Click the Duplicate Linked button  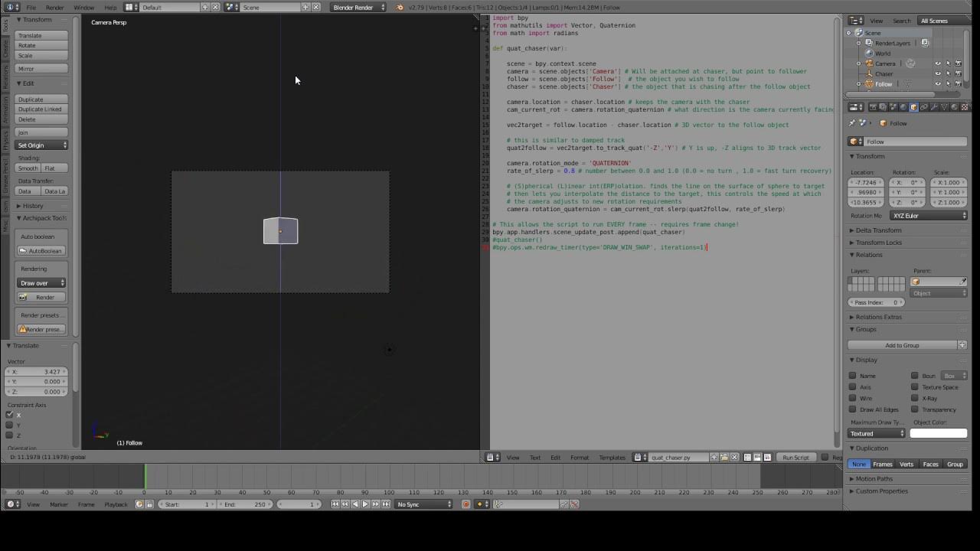[41, 109]
